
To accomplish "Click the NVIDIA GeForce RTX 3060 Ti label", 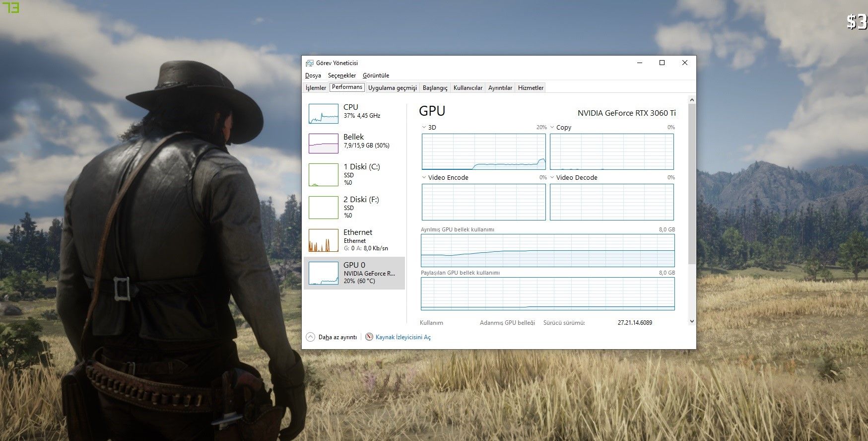I will click(627, 113).
